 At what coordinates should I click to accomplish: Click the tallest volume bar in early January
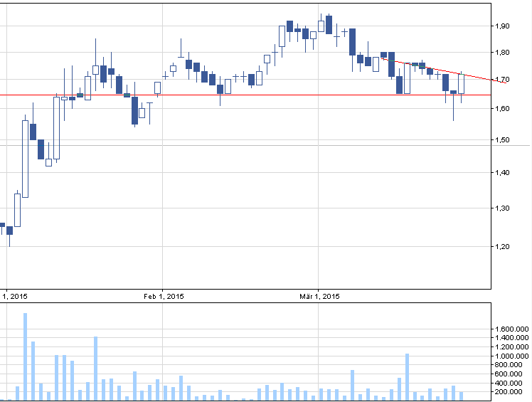click(25, 356)
